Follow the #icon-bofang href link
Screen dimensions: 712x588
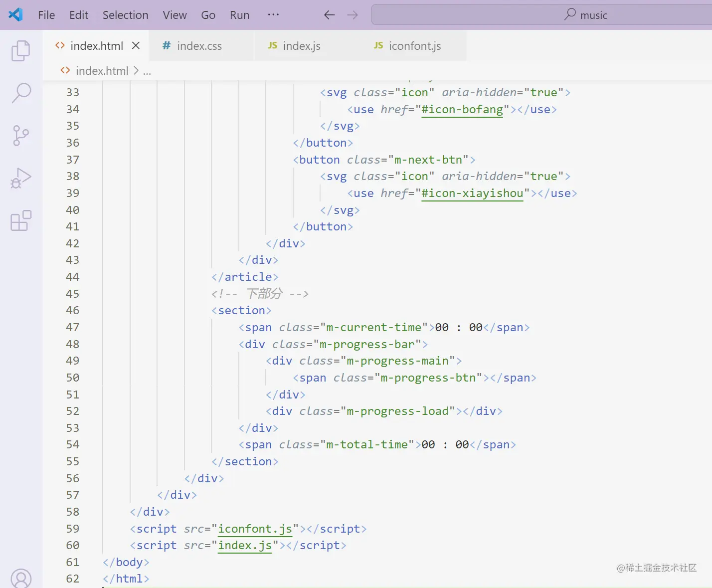(x=462, y=109)
